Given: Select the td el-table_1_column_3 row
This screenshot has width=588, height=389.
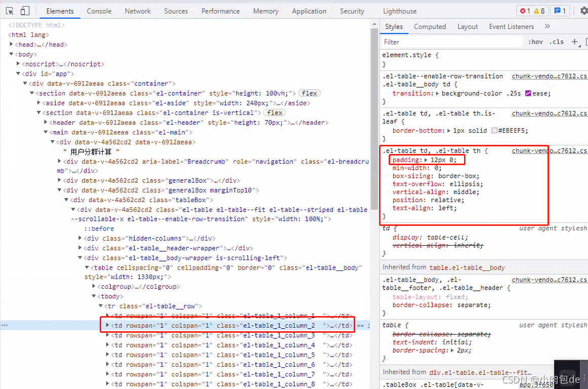Looking at the screenshot, I should (232, 335).
